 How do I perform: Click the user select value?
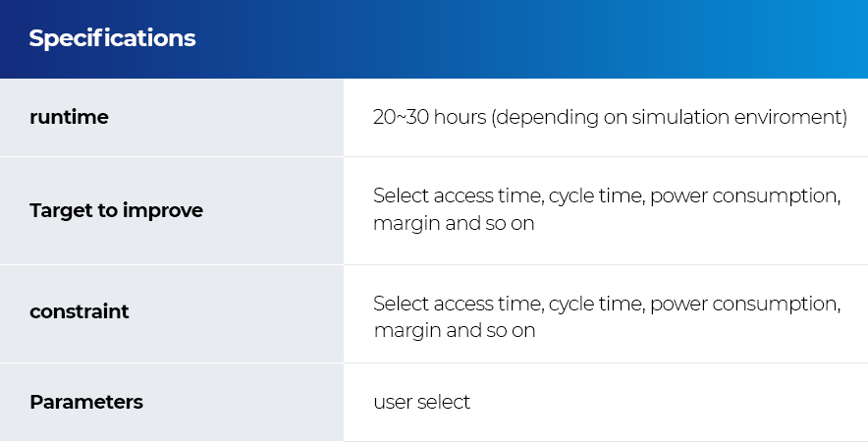(x=422, y=402)
